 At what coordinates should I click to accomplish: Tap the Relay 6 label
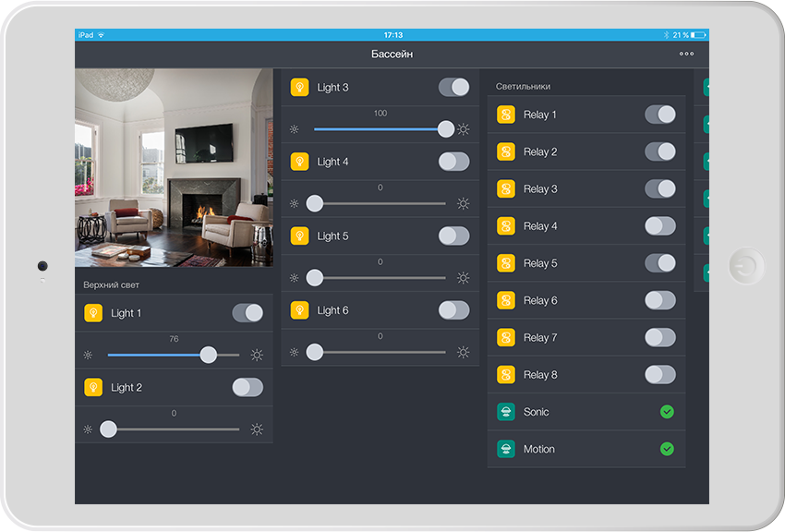coord(540,300)
